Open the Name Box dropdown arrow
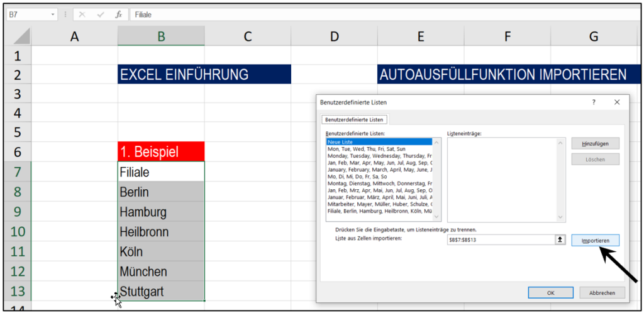 (x=53, y=14)
